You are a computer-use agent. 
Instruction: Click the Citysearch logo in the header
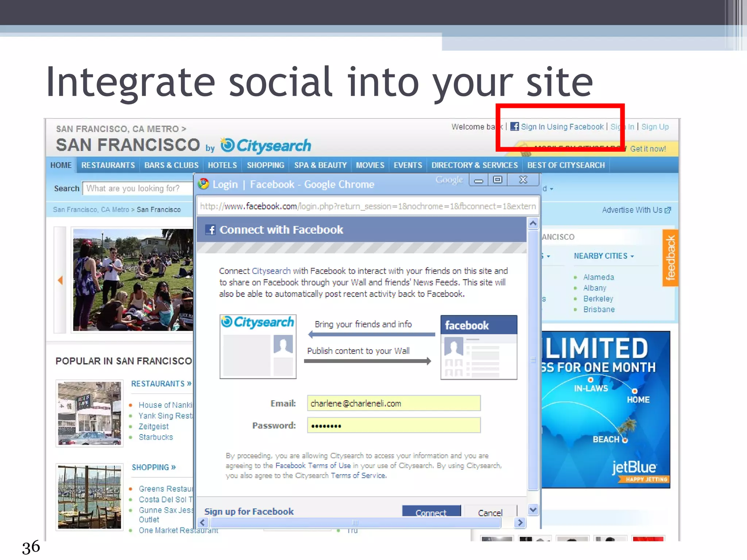tap(266, 145)
